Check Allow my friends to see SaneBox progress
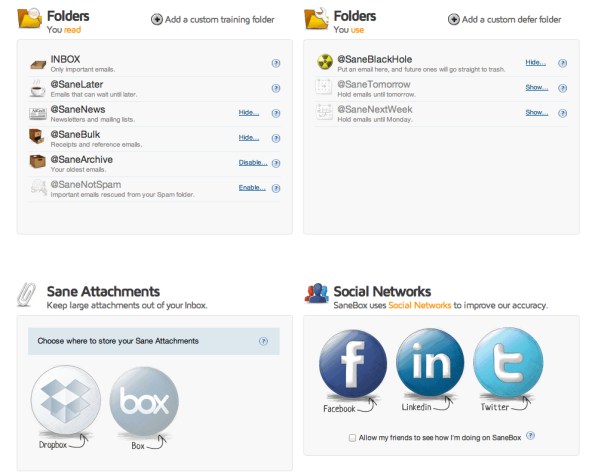Image resolution: width=595 pixels, height=476 pixels. point(352,438)
